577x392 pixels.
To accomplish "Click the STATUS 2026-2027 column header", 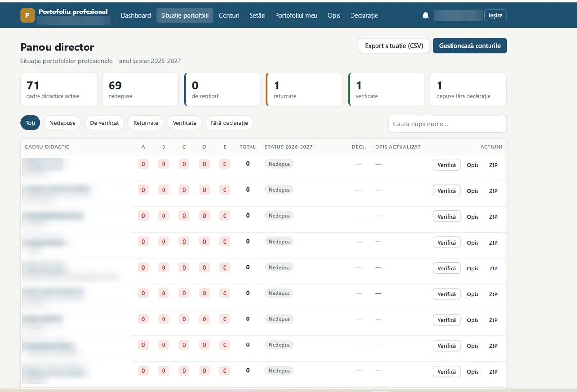I will click(x=288, y=147).
